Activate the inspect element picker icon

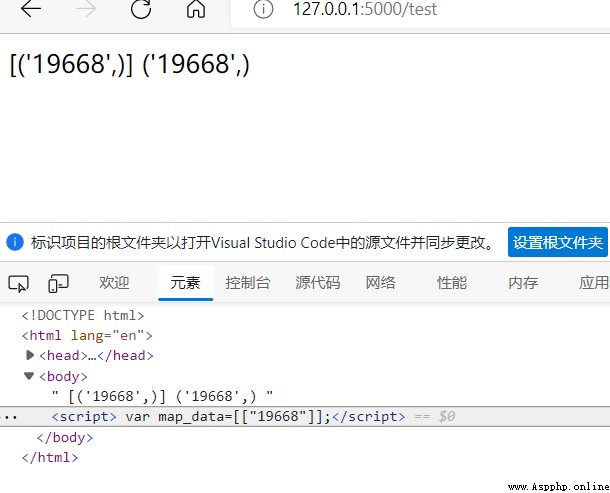18,283
